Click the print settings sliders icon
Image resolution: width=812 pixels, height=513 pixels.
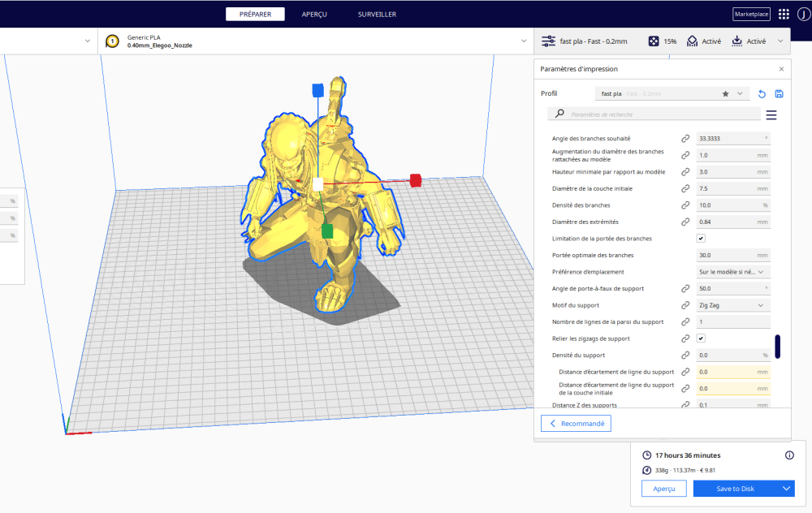tap(548, 41)
